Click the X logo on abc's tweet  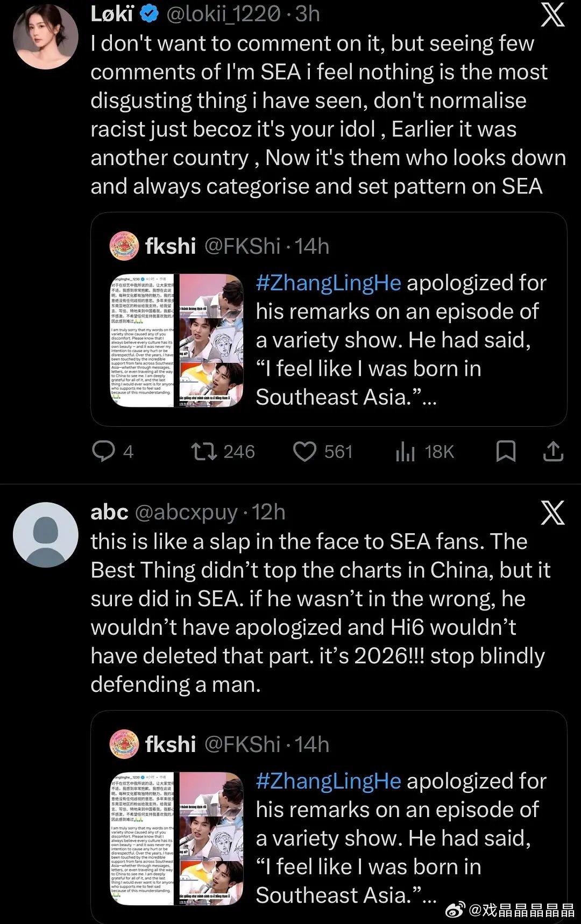click(552, 513)
